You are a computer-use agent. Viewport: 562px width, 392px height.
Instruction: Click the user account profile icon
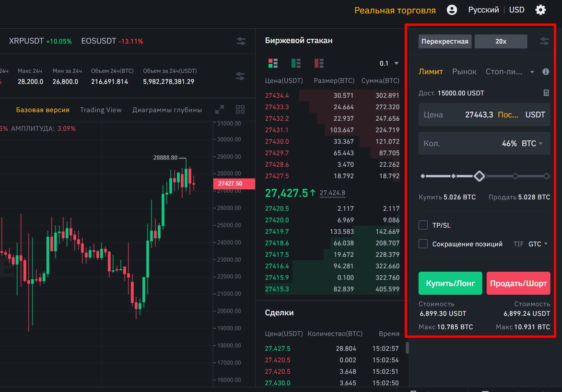click(452, 10)
